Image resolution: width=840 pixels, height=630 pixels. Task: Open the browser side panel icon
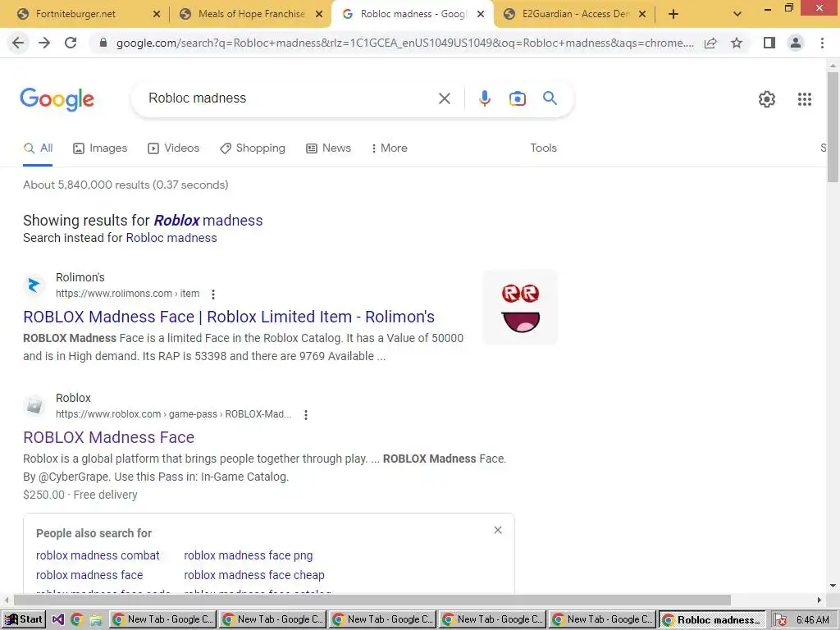tap(769, 43)
